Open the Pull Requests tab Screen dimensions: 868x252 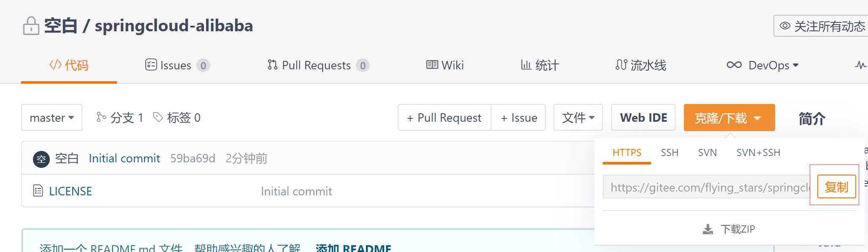(x=318, y=65)
